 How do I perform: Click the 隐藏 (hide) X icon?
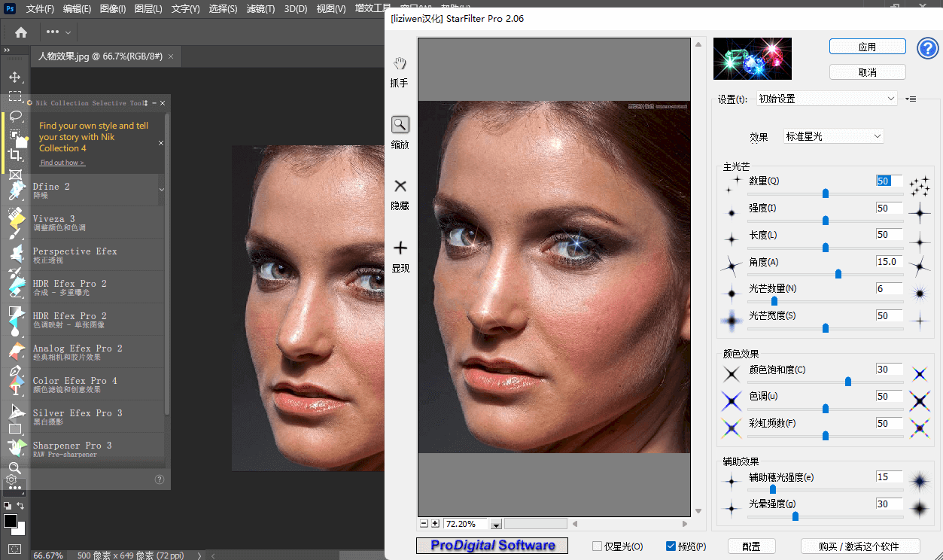pyautogui.click(x=400, y=185)
